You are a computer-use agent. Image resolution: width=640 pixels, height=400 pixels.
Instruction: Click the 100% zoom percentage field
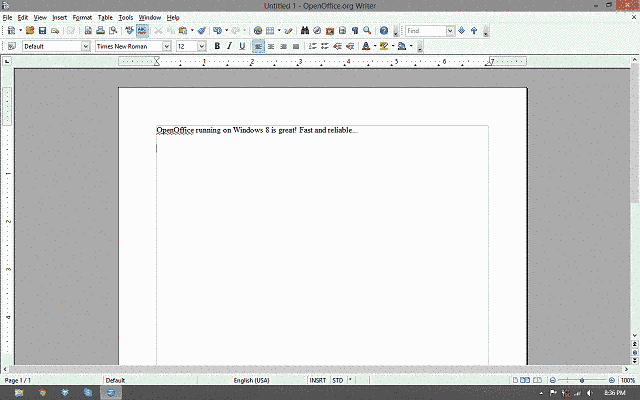(x=628, y=380)
